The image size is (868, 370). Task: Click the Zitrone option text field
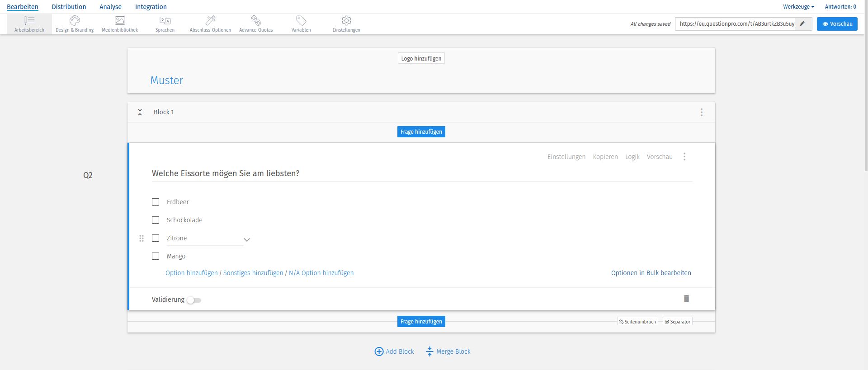pos(205,239)
